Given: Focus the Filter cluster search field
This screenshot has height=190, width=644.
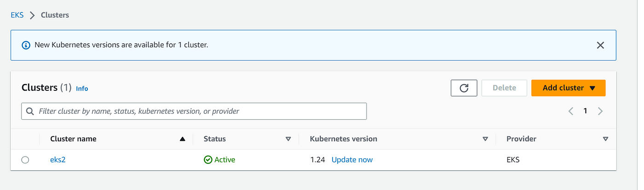Looking at the screenshot, I should pyautogui.click(x=194, y=111).
